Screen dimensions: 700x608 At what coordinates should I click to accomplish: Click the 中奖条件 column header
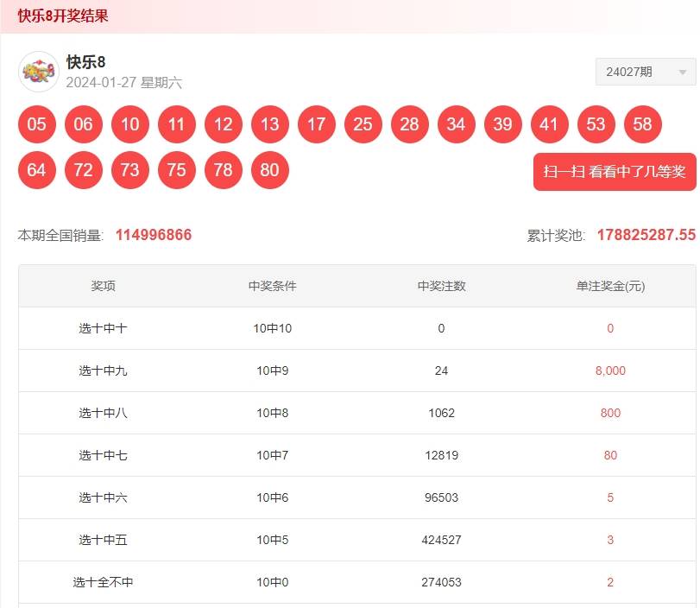coord(273,286)
